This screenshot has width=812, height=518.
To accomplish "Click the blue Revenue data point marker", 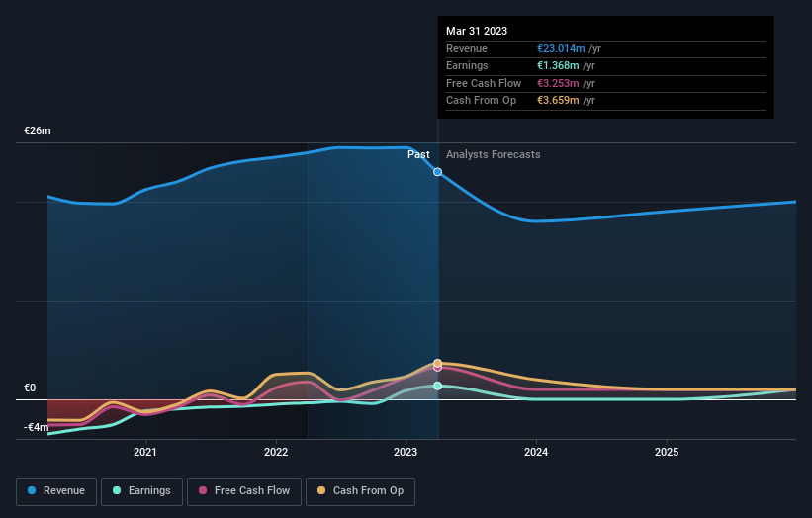I will pyautogui.click(x=437, y=172).
